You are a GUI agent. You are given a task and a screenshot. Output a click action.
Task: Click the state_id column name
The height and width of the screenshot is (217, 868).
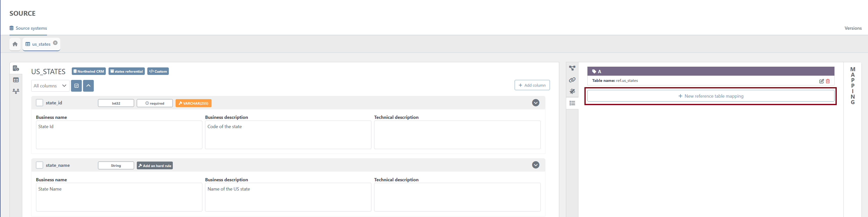tap(54, 103)
